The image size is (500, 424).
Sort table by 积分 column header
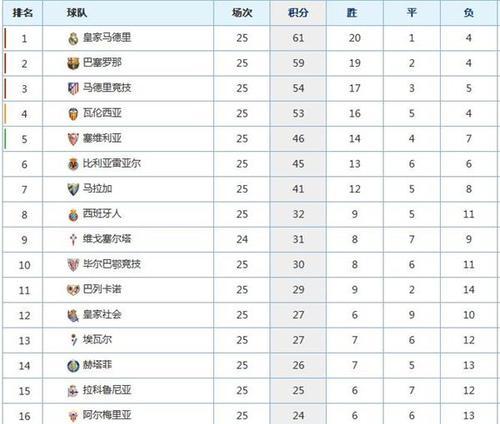(298, 13)
